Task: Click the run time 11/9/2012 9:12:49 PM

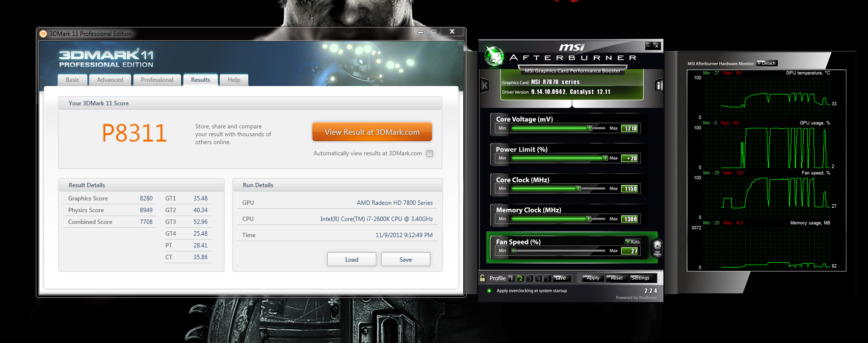Action: [x=404, y=235]
